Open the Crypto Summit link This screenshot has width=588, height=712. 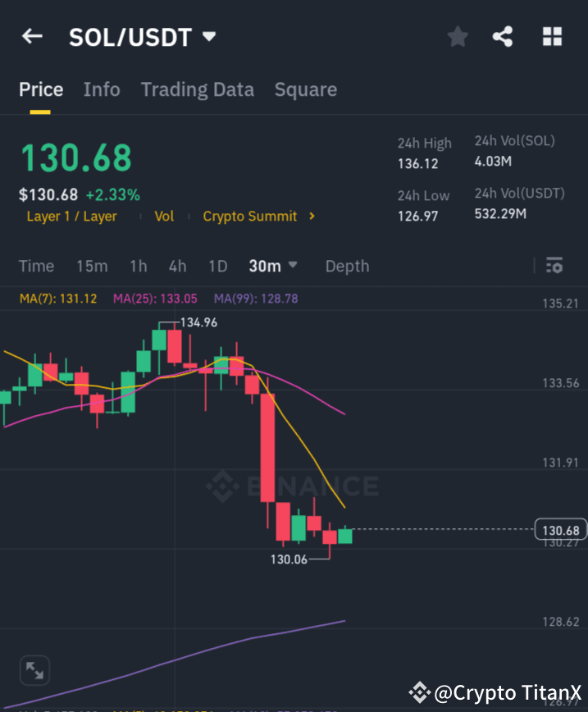click(x=250, y=217)
